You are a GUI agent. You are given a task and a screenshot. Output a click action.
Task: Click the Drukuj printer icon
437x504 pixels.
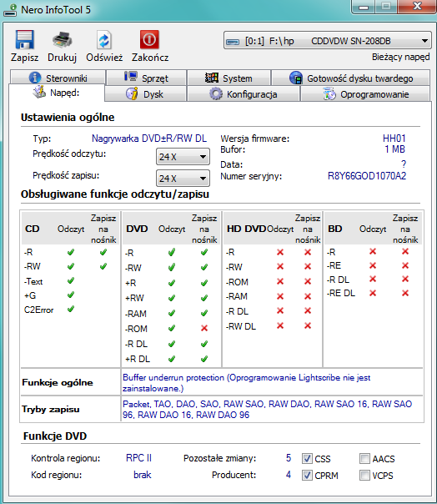click(62, 40)
